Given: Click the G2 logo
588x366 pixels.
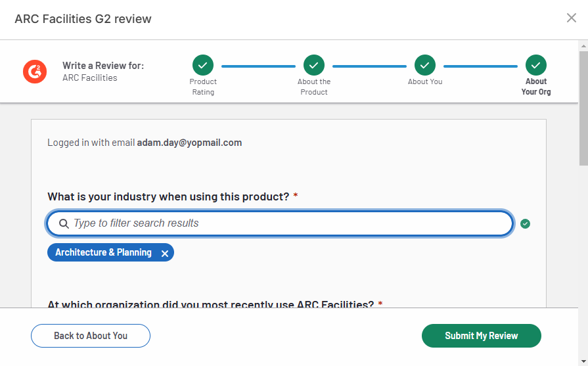Looking at the screenshot, I should (35, 71).
